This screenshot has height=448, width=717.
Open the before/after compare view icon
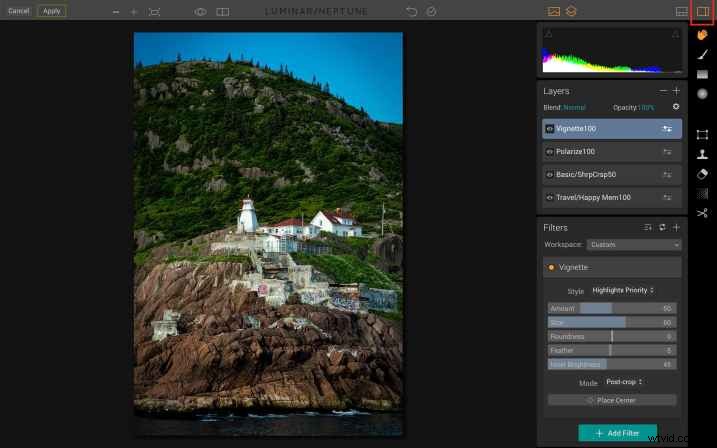223,12
